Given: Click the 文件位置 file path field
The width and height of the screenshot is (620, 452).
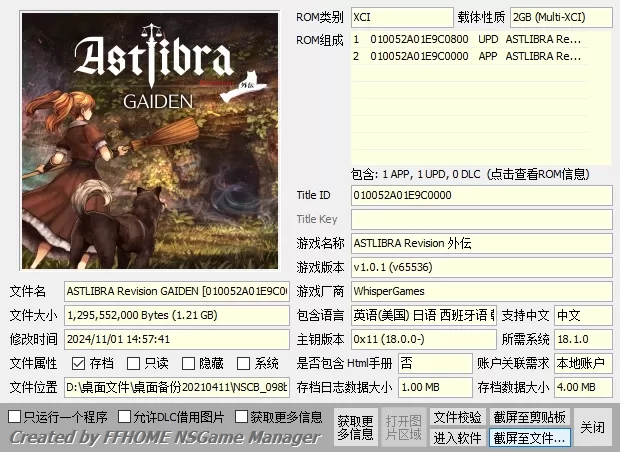Looking at the screenshot, I should (x=176, y=387).
